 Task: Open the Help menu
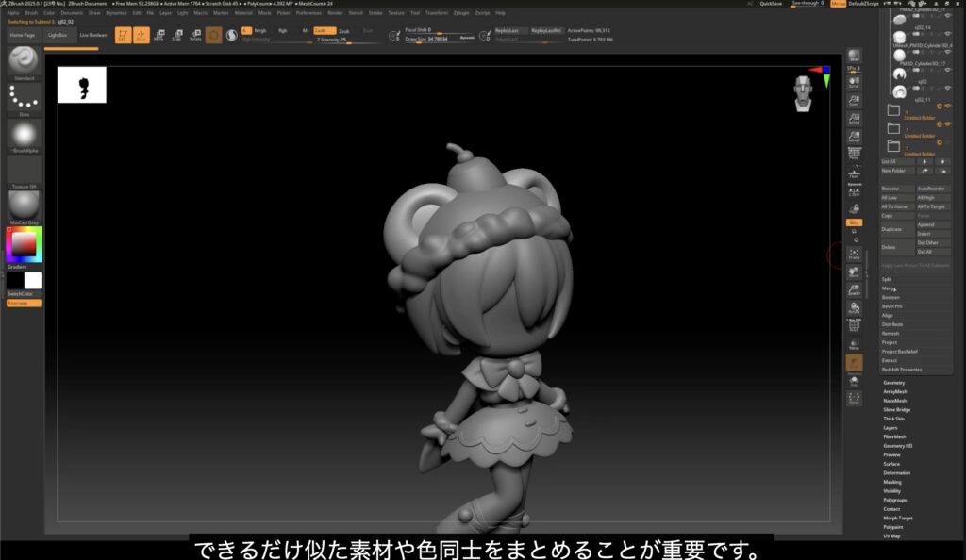click(x=500, y=13)
